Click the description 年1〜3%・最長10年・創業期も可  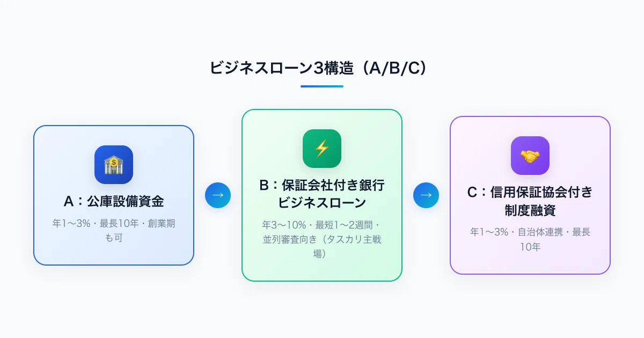point(114,231)
